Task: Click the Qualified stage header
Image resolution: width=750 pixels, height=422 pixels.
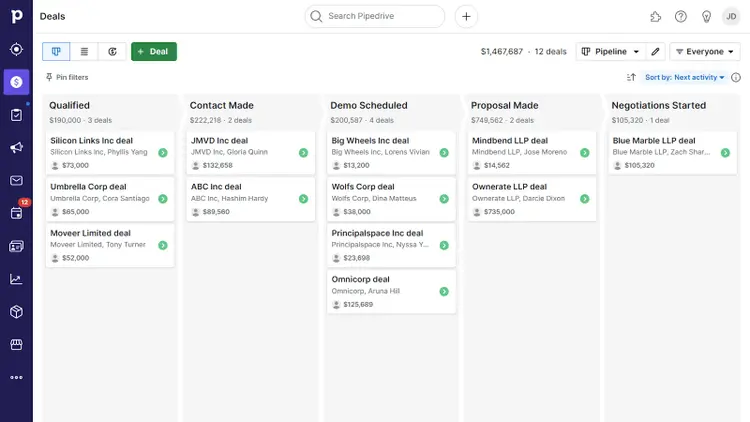Action: (69, 105)
